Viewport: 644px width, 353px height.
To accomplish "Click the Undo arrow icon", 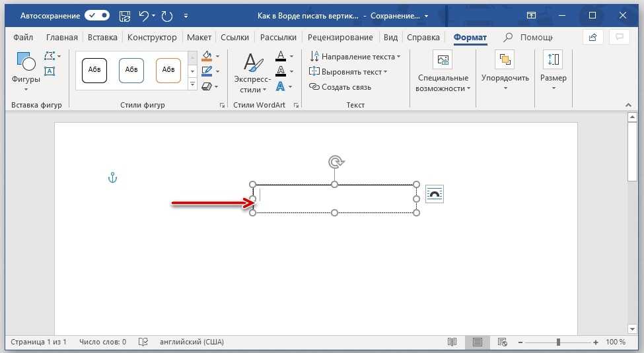I will pyautogui.click(x=143, y=15).
